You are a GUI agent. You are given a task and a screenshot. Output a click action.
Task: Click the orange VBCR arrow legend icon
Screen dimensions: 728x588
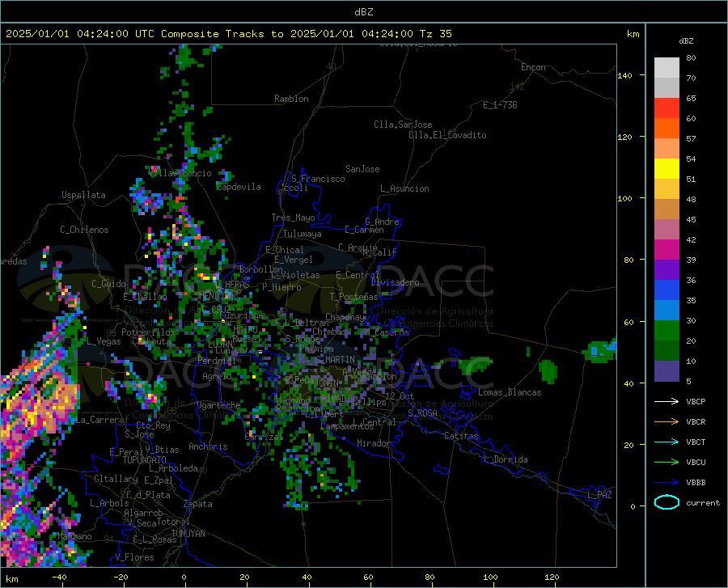tap(667, 421)
